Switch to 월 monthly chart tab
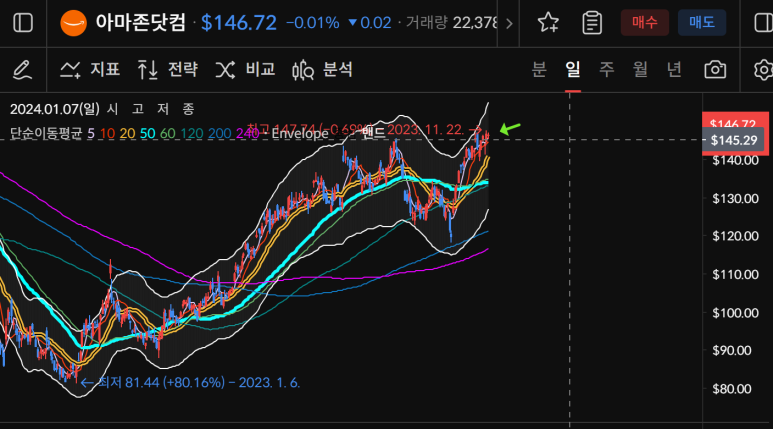This screenshot has width=773, height=429. click(x=640, y=69)
